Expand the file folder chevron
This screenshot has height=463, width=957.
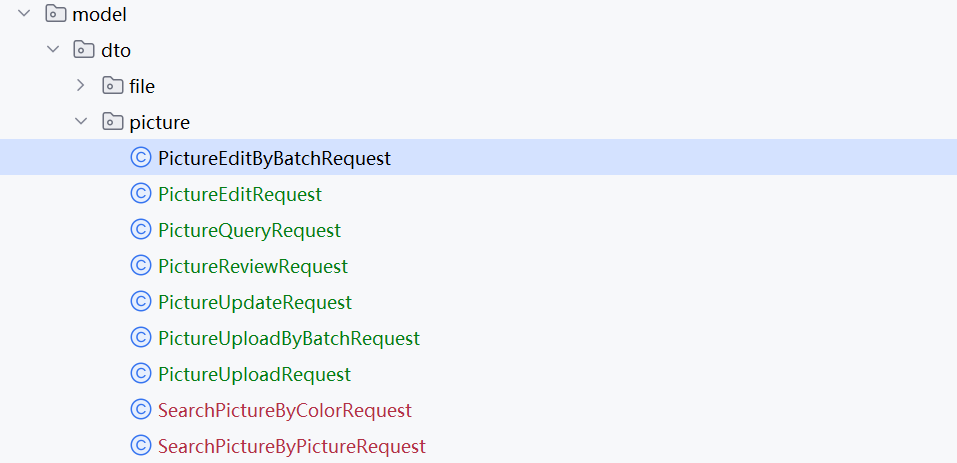[x=81, y=85]
